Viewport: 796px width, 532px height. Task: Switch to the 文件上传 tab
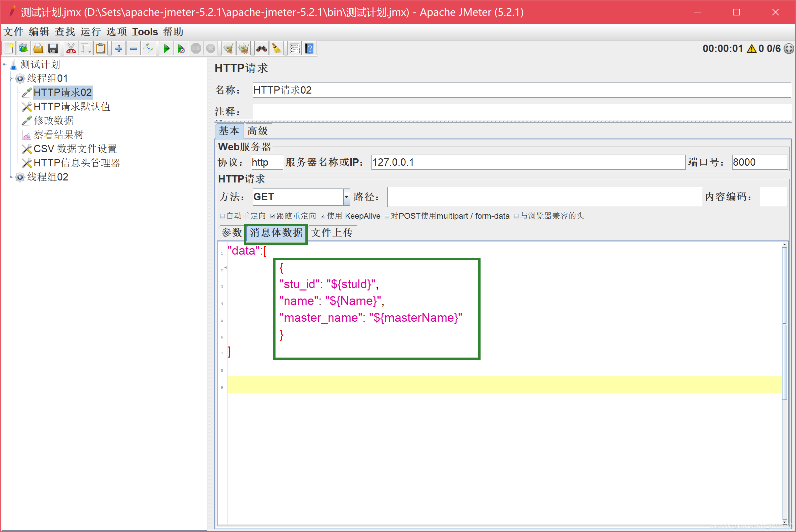click(332, 233)
